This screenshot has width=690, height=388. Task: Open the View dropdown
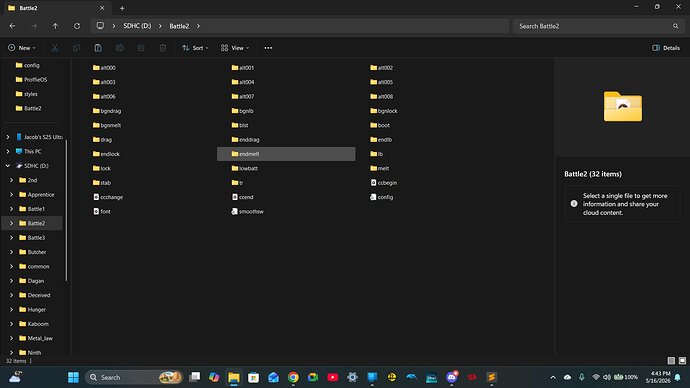pos(235,48)
